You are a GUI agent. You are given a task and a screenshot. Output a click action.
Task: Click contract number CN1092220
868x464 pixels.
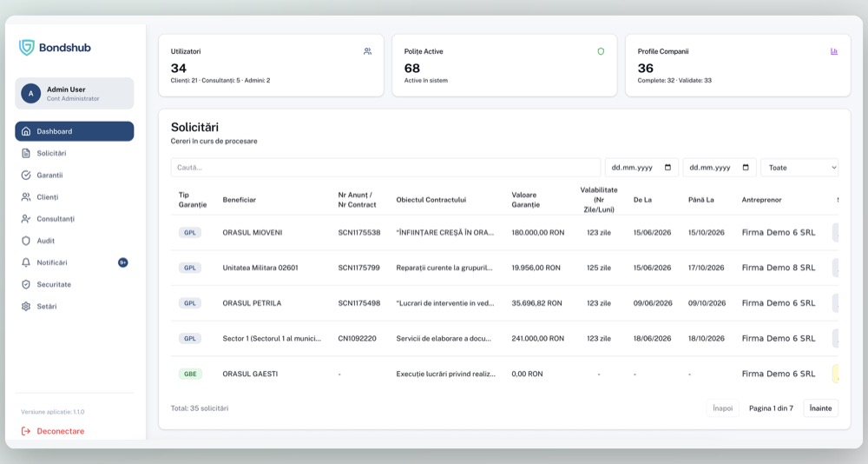coord(357,339)
